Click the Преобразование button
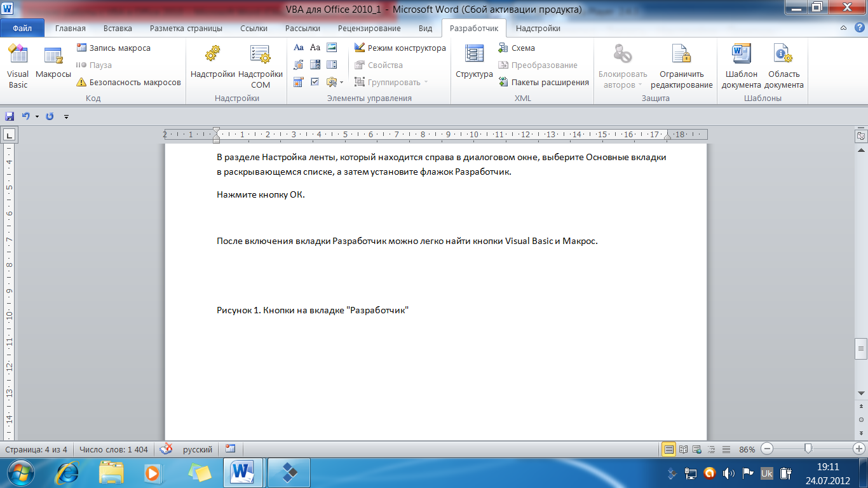Image resolution: width=868 pixels, height=488 pixels. [538, 65]
